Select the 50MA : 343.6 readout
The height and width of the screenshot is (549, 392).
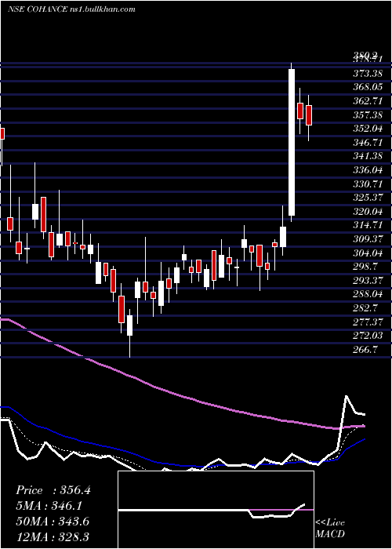click(53, 522)
